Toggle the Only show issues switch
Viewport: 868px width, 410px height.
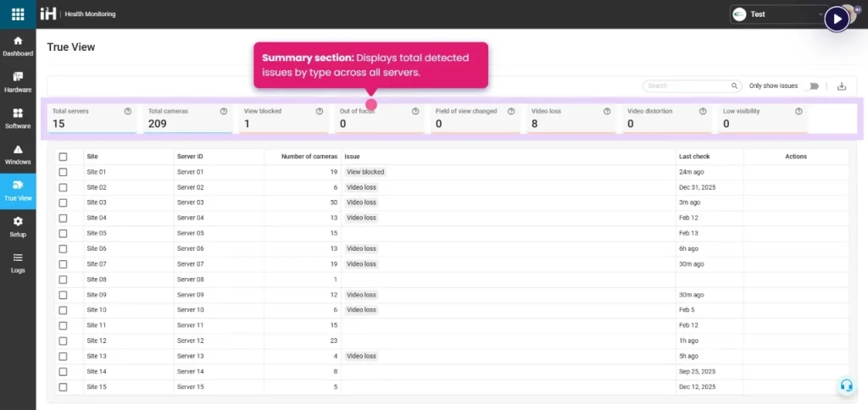pyautogui.click(x=814, y=86)
